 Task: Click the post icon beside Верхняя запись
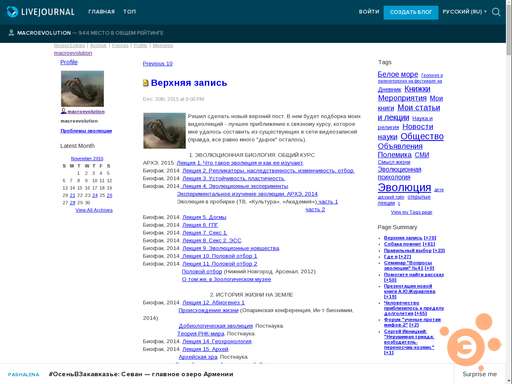146,83
